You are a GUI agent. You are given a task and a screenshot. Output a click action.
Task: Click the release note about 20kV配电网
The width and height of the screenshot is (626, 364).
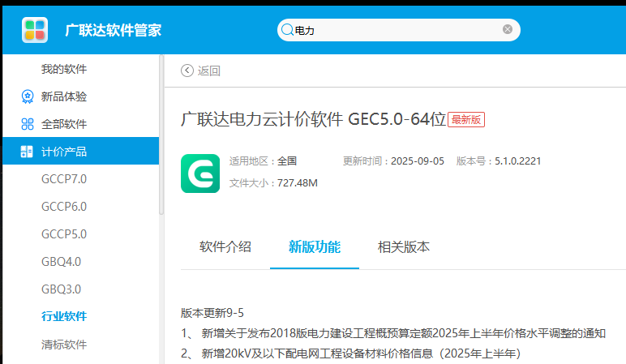[351, 353]
